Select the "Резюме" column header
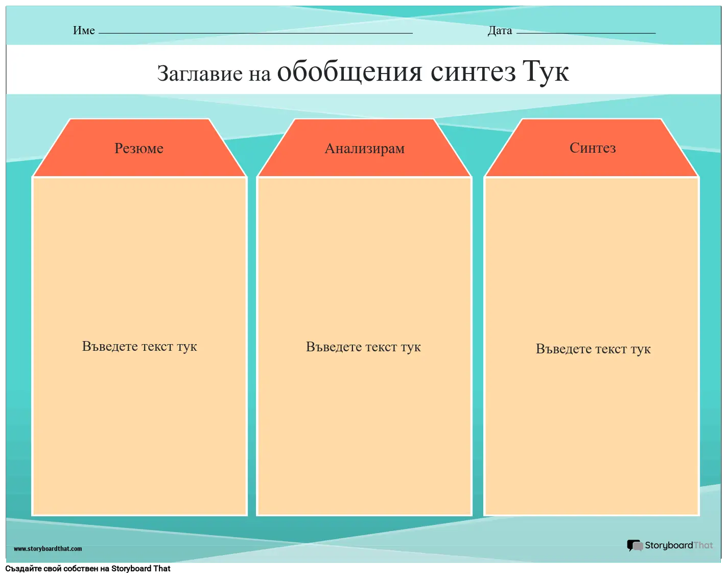728x578 pixels. [x=139, y=149]
